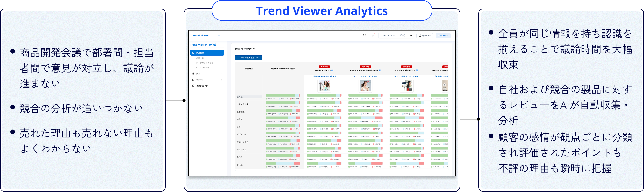Select the 収納しやすさ row label
644x192 pixels.
click(243, 142)
